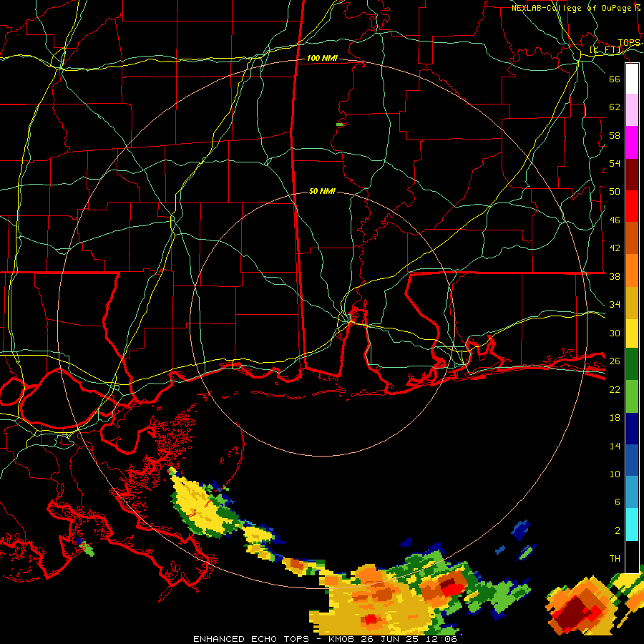
Task: Click the orange 38-42 kft legend swatch
Action: point(632,270)
